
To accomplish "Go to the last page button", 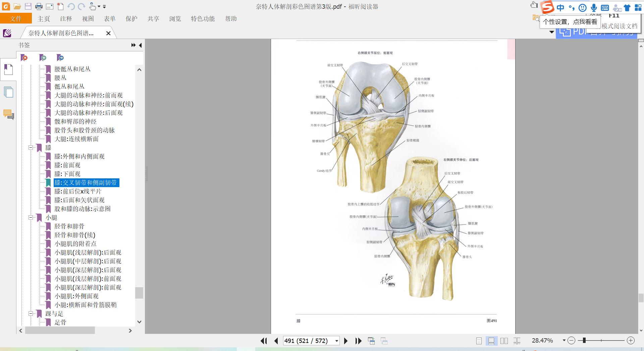I will 358,341.
